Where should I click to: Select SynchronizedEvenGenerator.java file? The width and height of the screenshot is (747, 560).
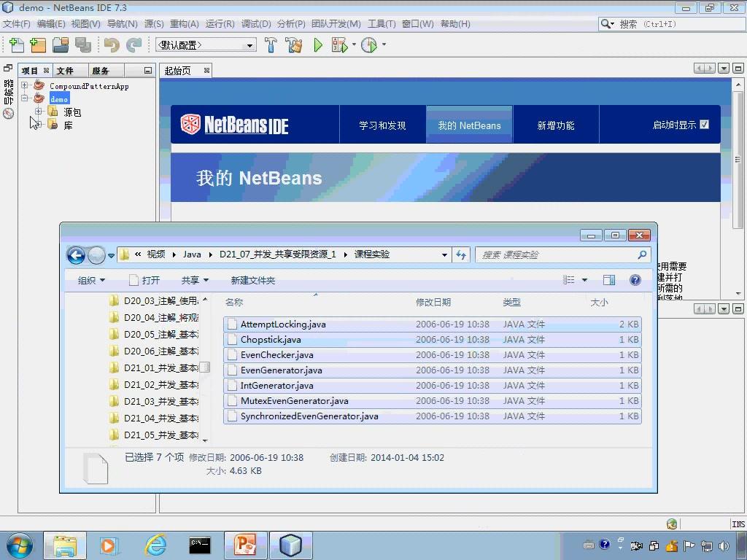pyautogui.click(x=432, y=416)
